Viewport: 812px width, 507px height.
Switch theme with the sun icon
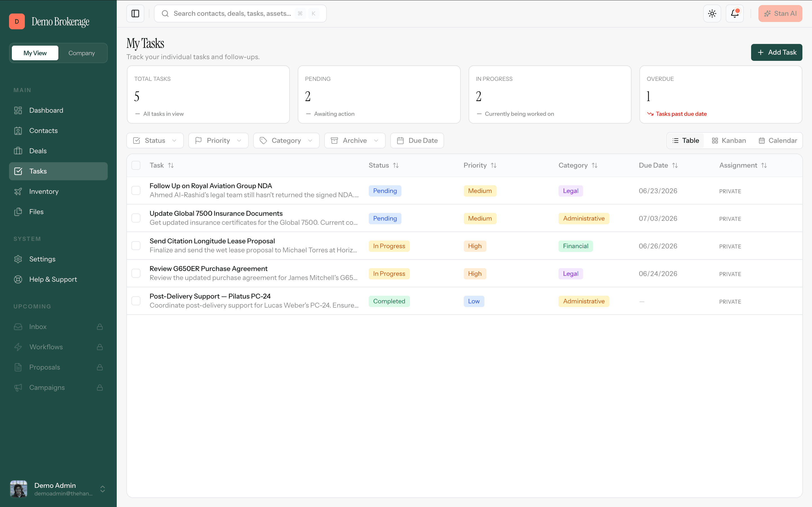click(712, 14)
